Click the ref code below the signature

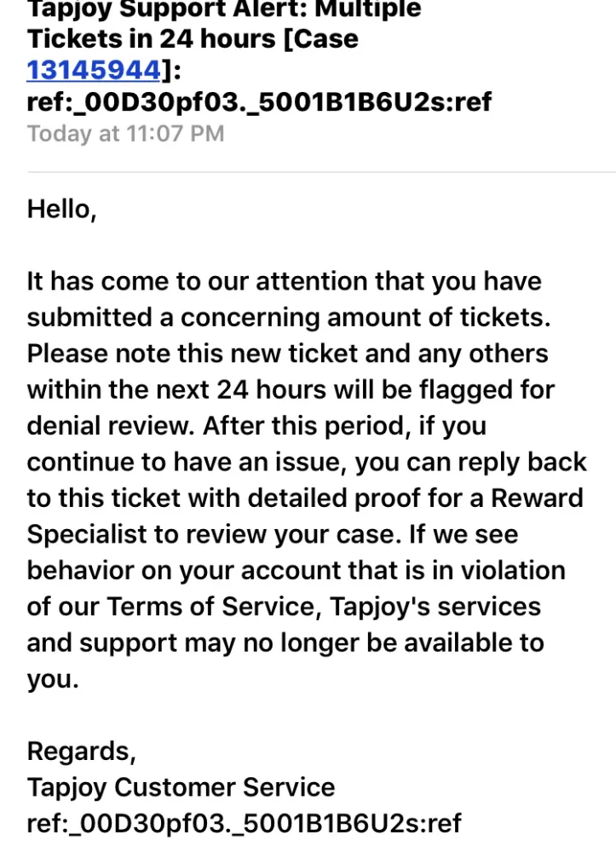point(244,823)
